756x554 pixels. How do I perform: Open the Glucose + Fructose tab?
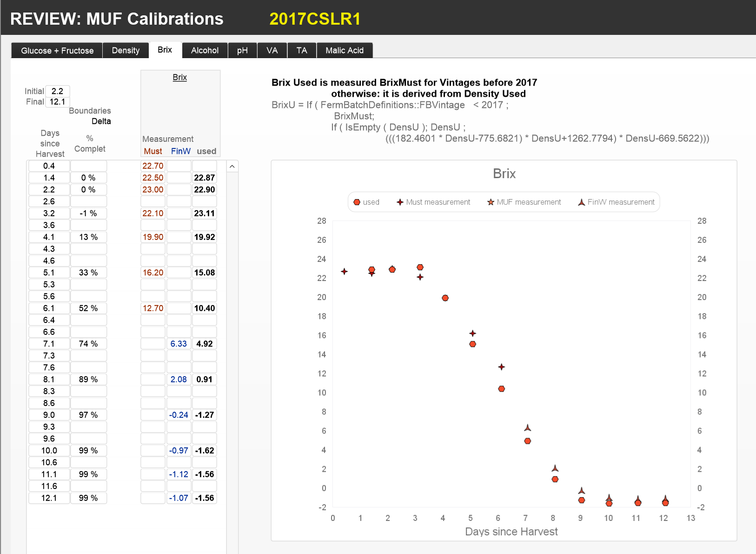click(x=57, y=50)
